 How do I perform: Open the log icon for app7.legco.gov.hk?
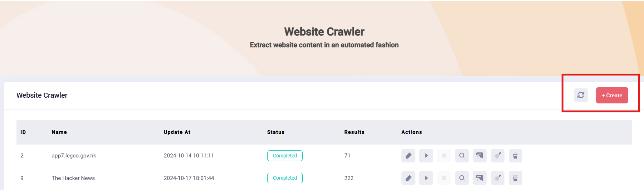coord(480,156)
